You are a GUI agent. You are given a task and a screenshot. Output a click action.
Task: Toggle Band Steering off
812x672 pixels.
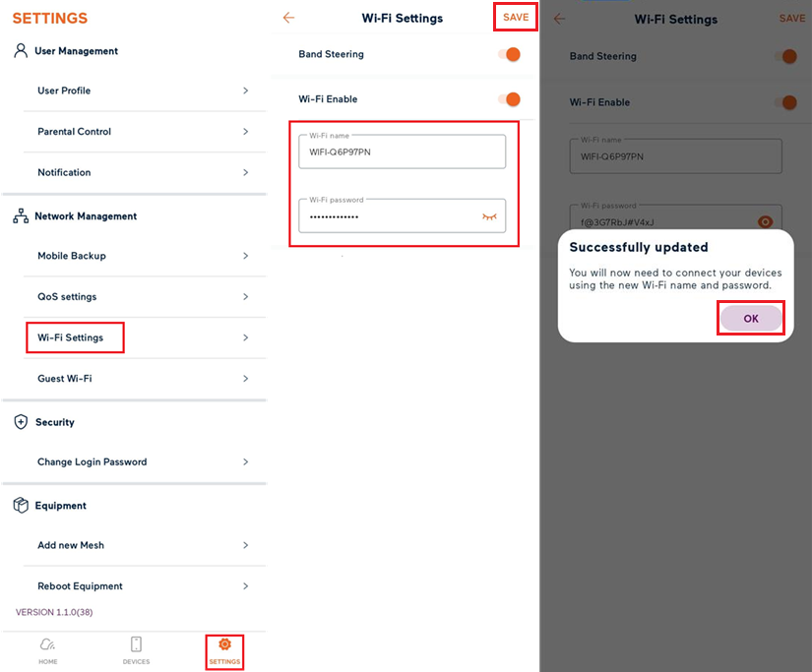coord(510,54)
